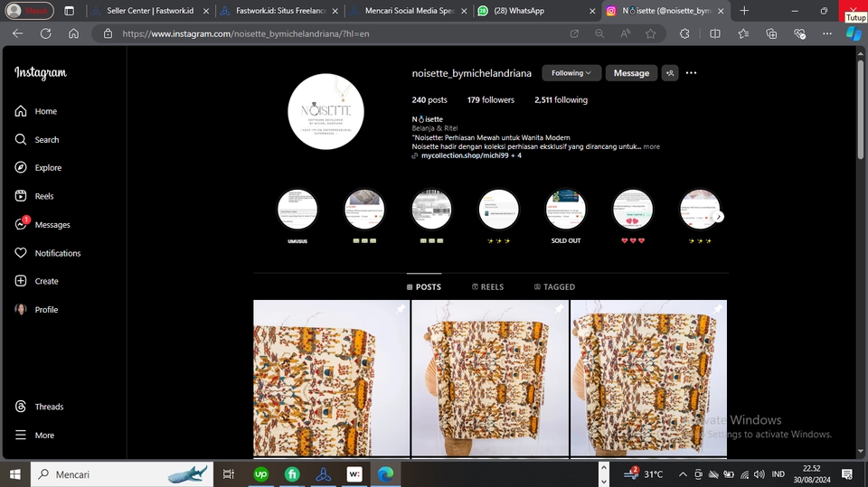This screenshot has height=487, width=868.
Task: Open the favorites list icon
Action: 743,33
